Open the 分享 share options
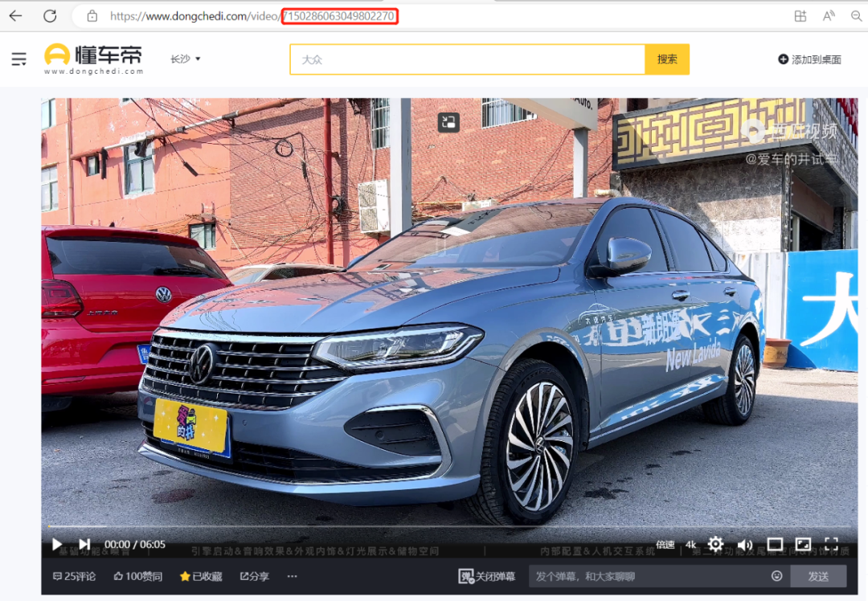This screenshot has width=868, height=601. 254,576
